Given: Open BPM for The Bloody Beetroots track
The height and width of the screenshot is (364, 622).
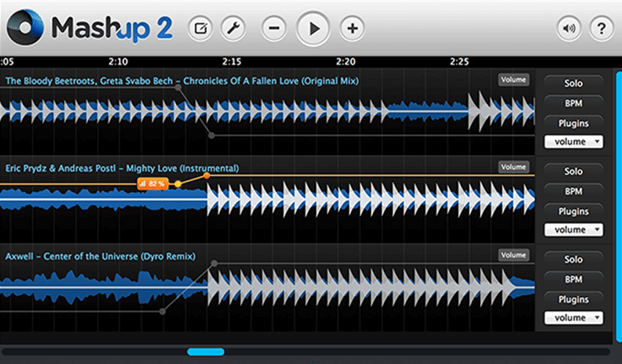Looking at the screenshot, I should (x=573, y=103).
